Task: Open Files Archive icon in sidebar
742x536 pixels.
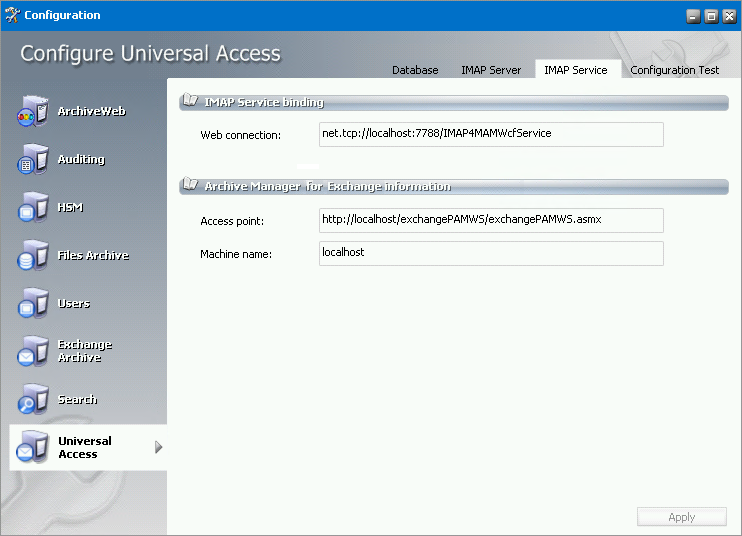Action: tap(33, 255)
